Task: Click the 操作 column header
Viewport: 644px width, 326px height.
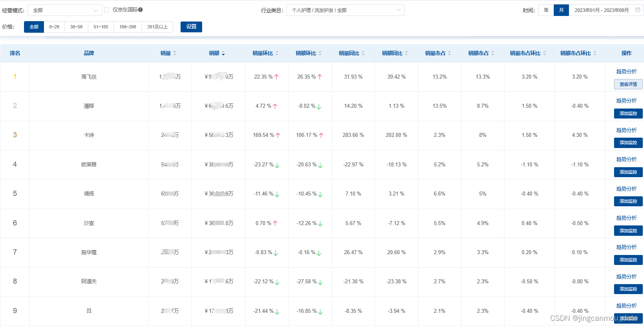Action: [626, 53]
